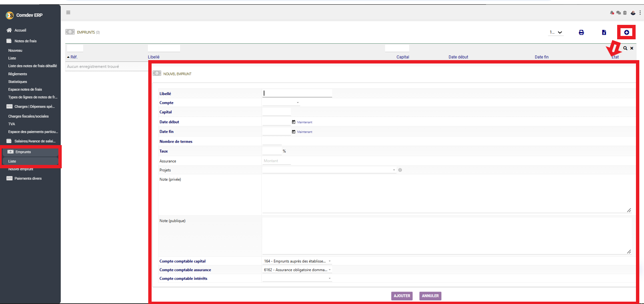Click the Capital input field in form
The height and width of the screenshot is (304, 644).
277,112
